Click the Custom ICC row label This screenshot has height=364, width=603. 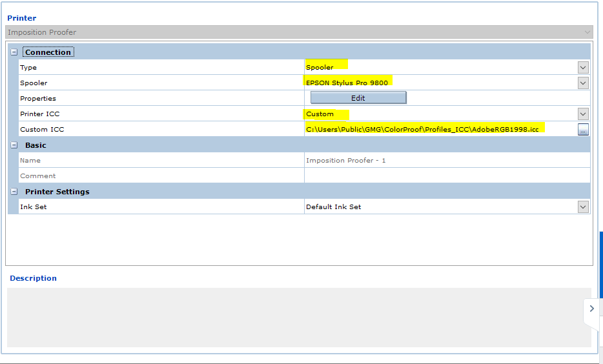43,130
